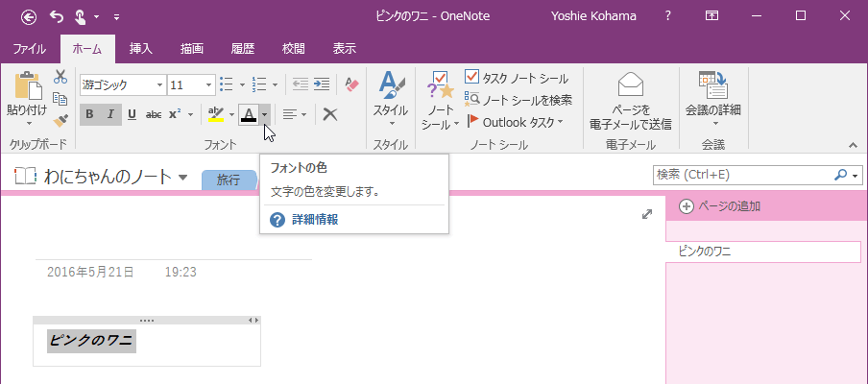Click ページを電子メールで送信 envelope
Viewport: 868px width, 384px height.
[631, 102]
